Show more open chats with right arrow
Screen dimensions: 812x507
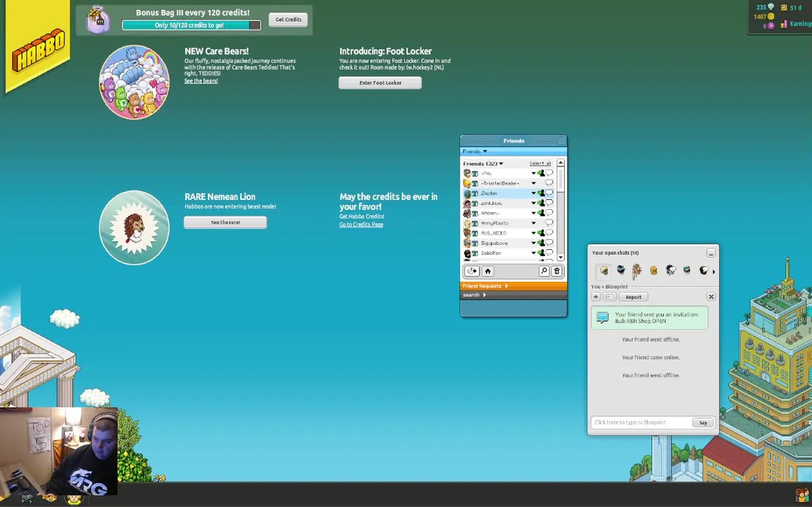[714, 271]
